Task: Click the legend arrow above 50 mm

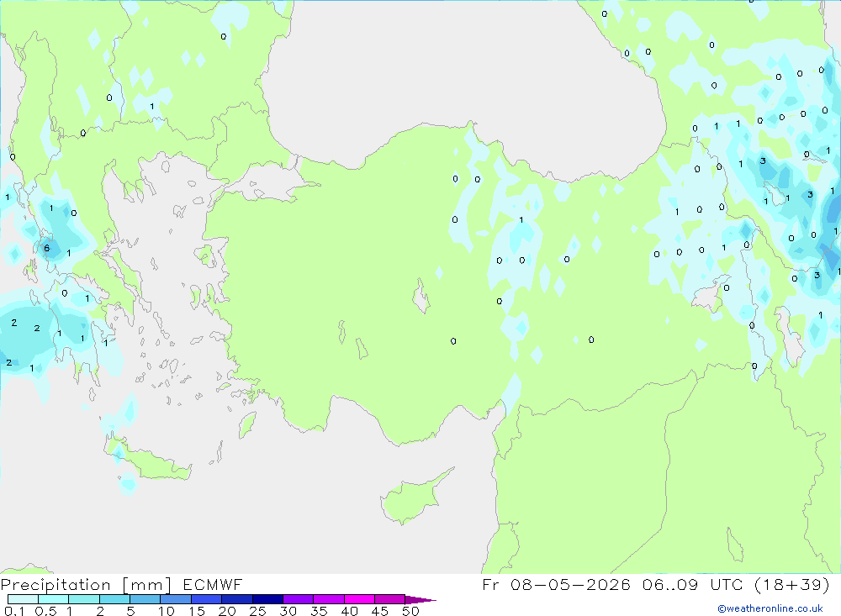Action: [420, 600]
